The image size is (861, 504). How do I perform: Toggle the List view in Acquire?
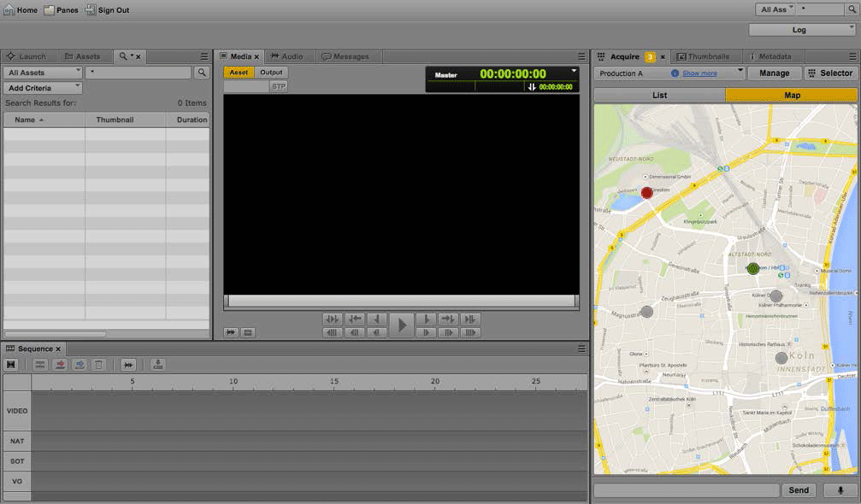pyautogui.click(x=659, y=95)
